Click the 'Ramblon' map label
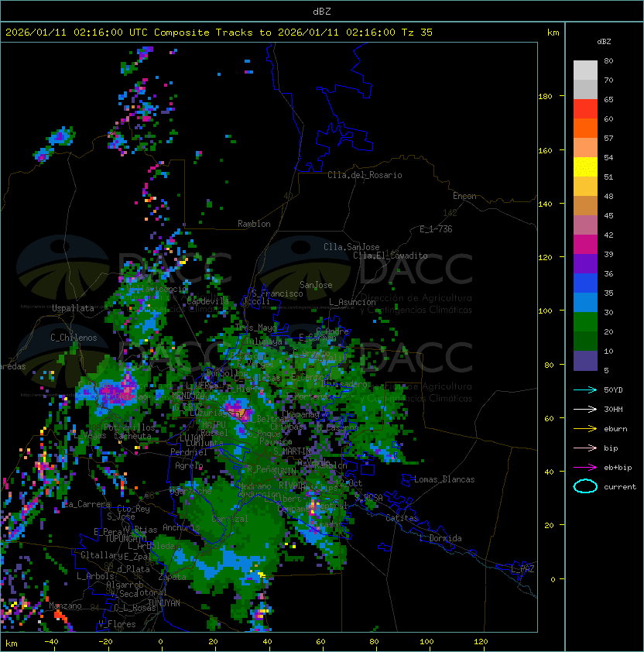 (x=254, y=224)
